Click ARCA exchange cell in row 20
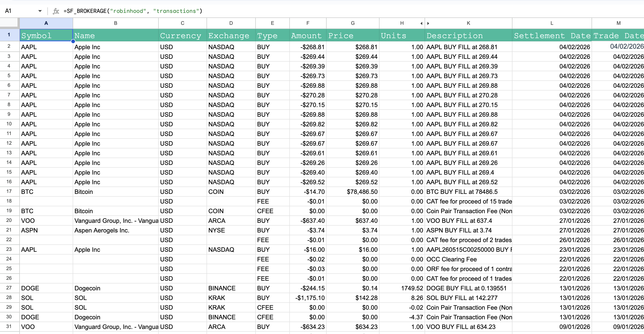 pos(231,221)
